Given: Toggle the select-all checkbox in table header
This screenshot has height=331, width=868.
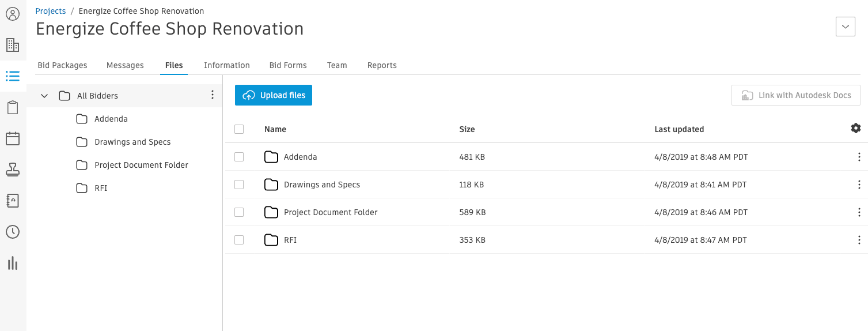Looking at the screenshot, I should pyautogui.click(x=239, y=129).
